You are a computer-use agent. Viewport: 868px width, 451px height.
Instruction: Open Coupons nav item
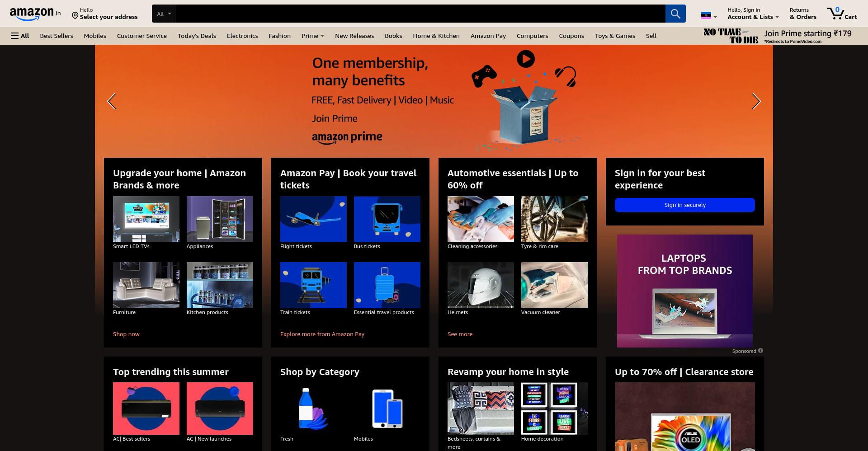571,36
